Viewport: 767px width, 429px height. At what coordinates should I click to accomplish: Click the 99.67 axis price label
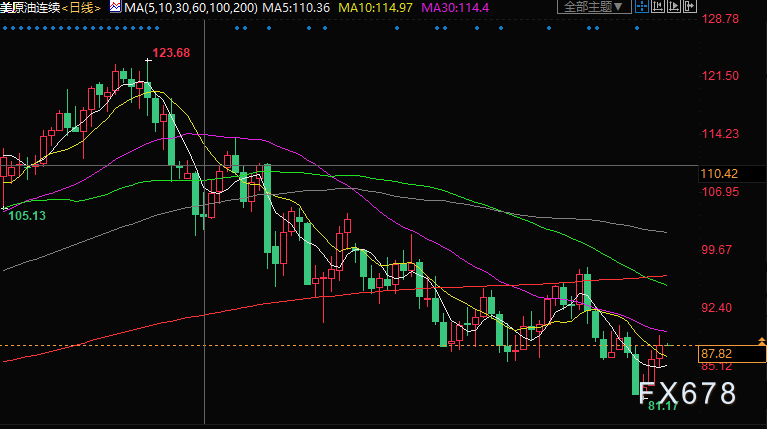pos(717,250)
